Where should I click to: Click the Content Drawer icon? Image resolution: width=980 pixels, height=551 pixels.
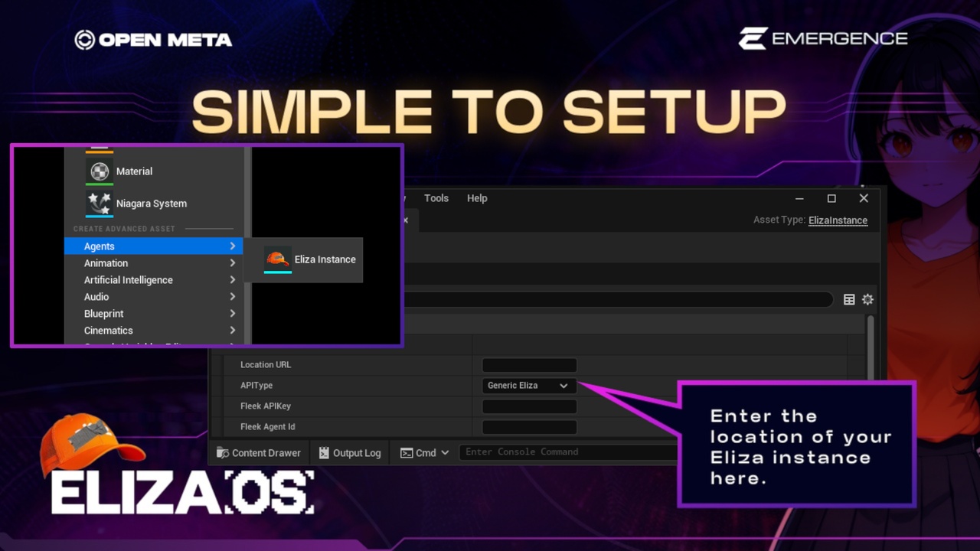click(x=223, y=452)
